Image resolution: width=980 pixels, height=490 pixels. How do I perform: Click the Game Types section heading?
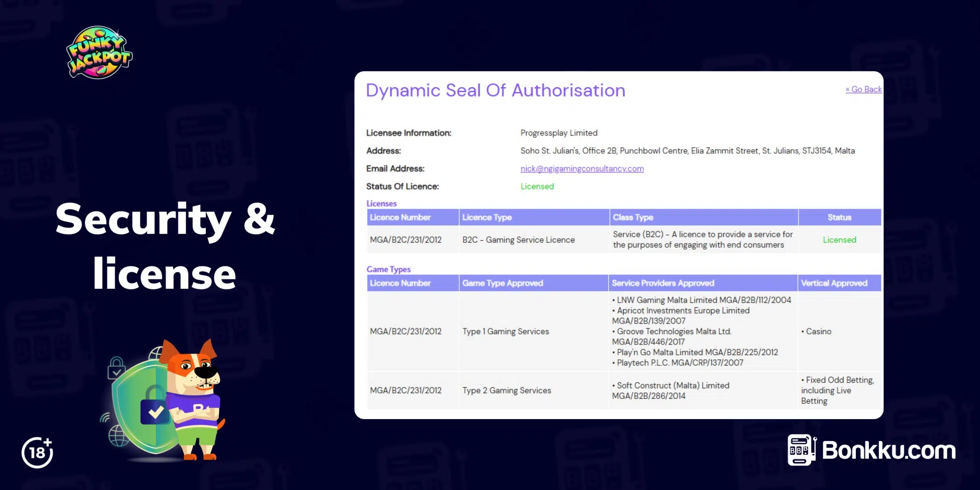click(388, 269)
